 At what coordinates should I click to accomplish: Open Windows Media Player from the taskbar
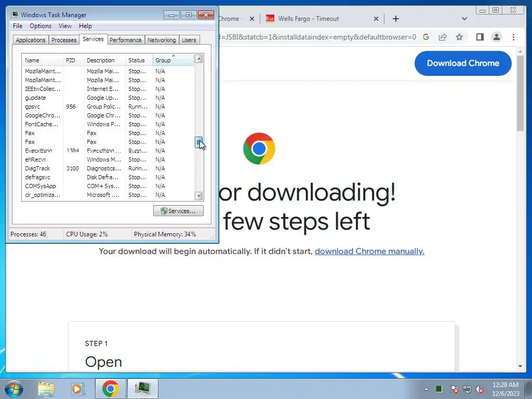(x=77, y=389)
